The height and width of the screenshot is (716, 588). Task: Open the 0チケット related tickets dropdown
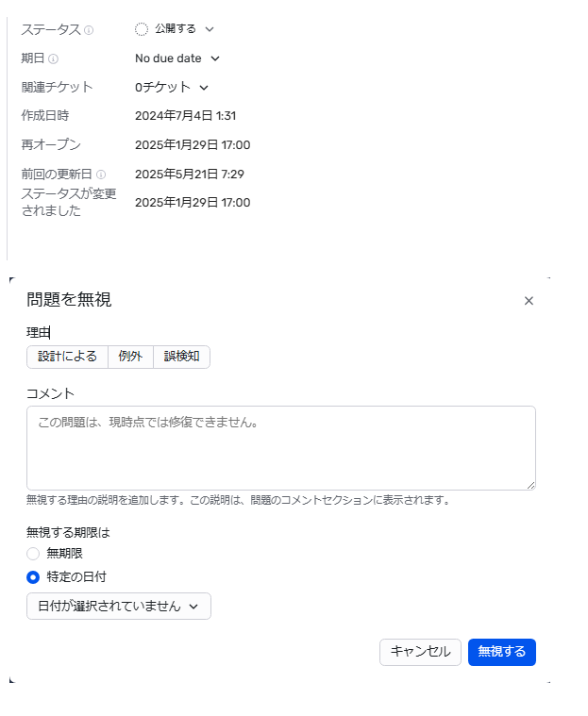pos(171,88)
